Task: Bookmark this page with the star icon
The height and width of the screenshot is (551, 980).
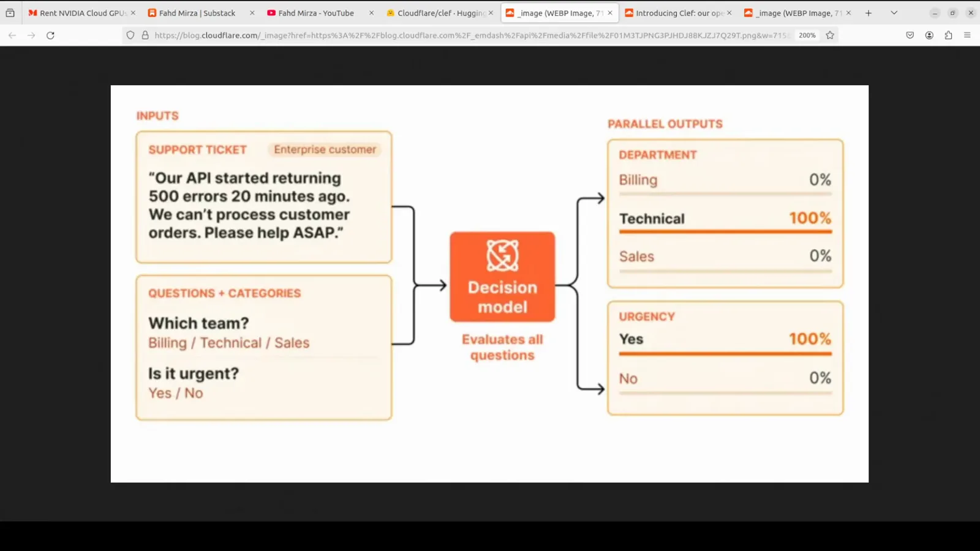Action: [x=830, y=36]
